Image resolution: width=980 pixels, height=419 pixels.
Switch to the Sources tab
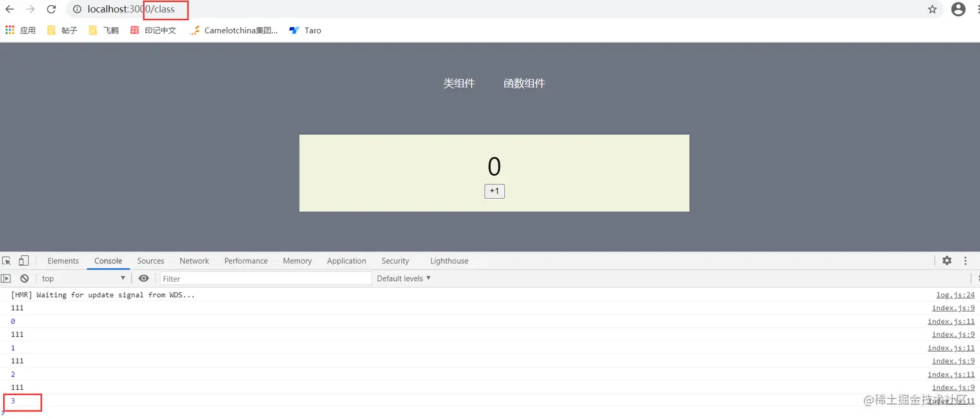coord(150,261)
